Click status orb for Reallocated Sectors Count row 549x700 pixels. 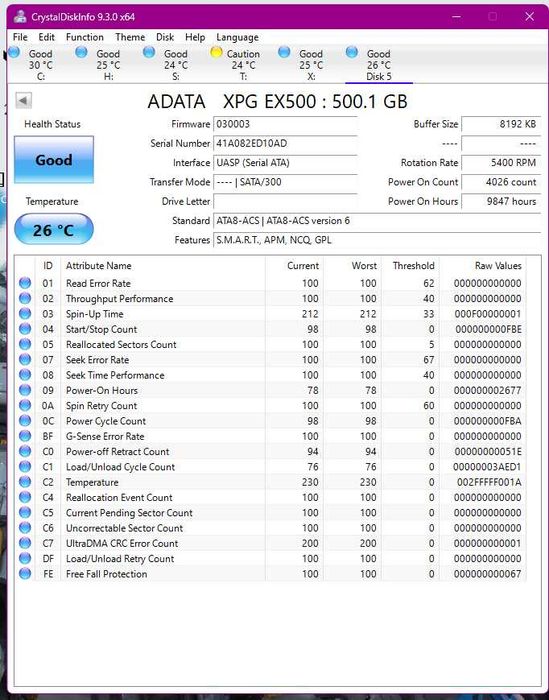[x=25, y=344]
